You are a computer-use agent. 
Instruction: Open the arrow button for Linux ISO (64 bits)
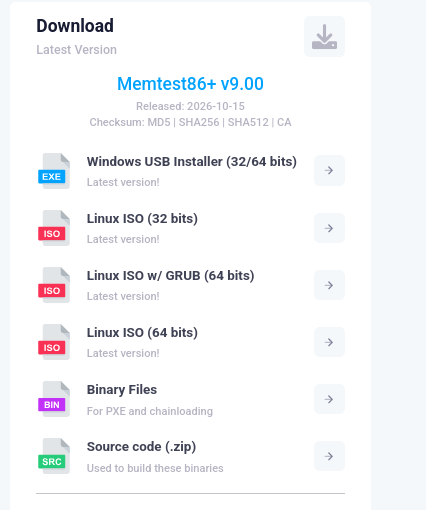point(329,342)
